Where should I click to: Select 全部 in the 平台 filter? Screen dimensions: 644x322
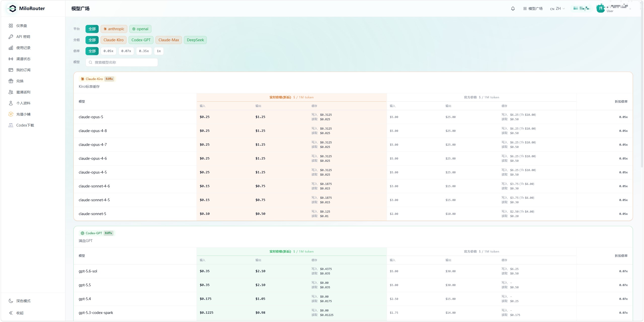[92, 29]
